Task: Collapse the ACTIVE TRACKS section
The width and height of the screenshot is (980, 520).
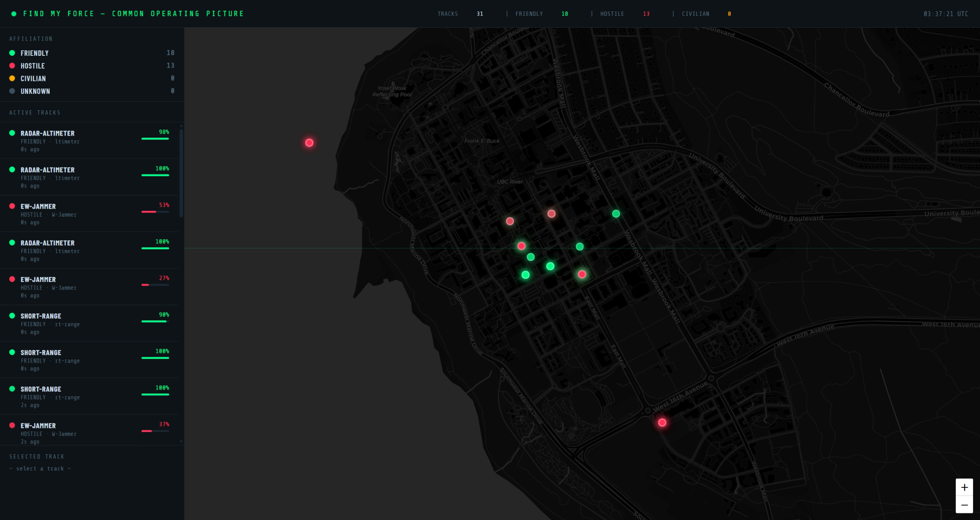Action: (x=35, y=112)
